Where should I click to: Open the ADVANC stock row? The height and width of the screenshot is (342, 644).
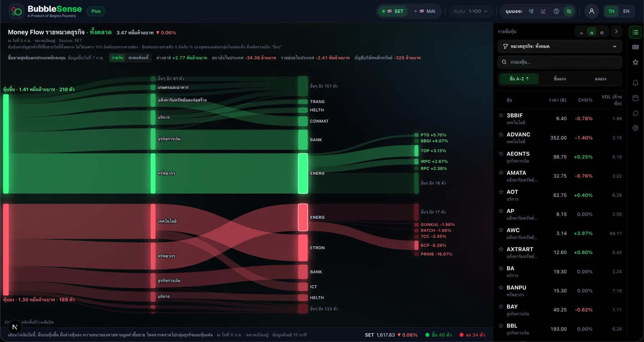(x=560, y=138)
